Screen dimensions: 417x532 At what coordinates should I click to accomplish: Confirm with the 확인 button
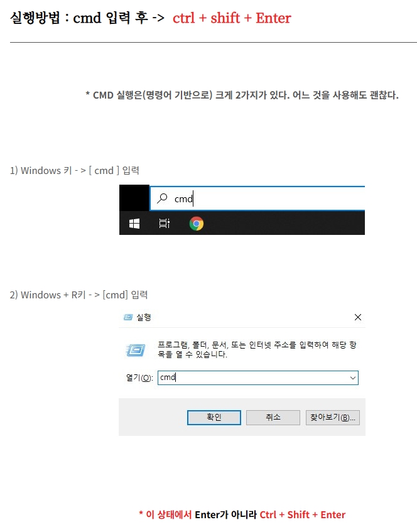[x=214, y=417]
